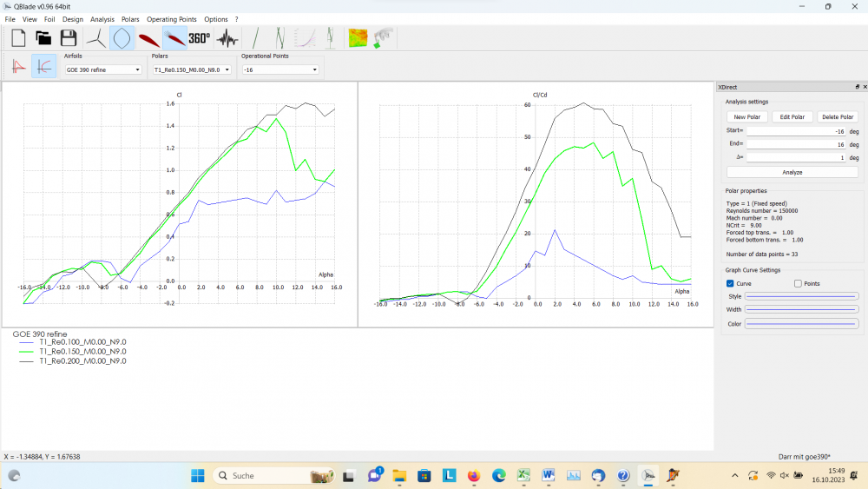Click the curve Color selector bar

(x=802, y=324)
